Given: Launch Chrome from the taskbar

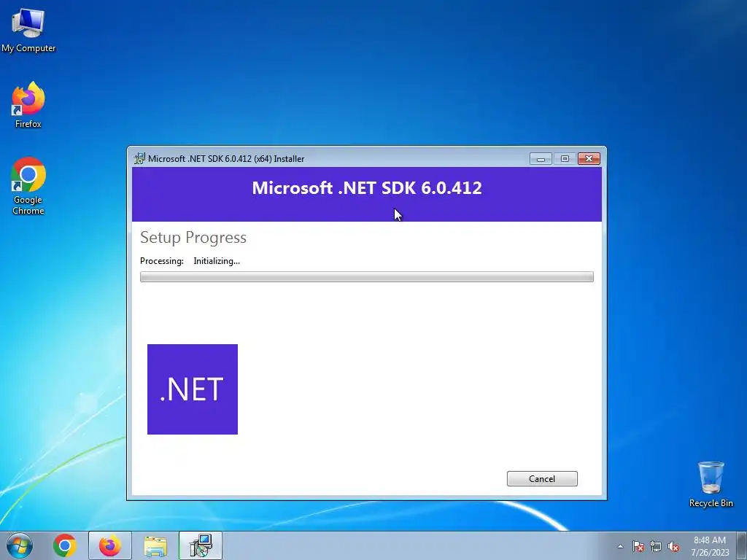Looking at the screenshot, I should (x=65, y=545).
